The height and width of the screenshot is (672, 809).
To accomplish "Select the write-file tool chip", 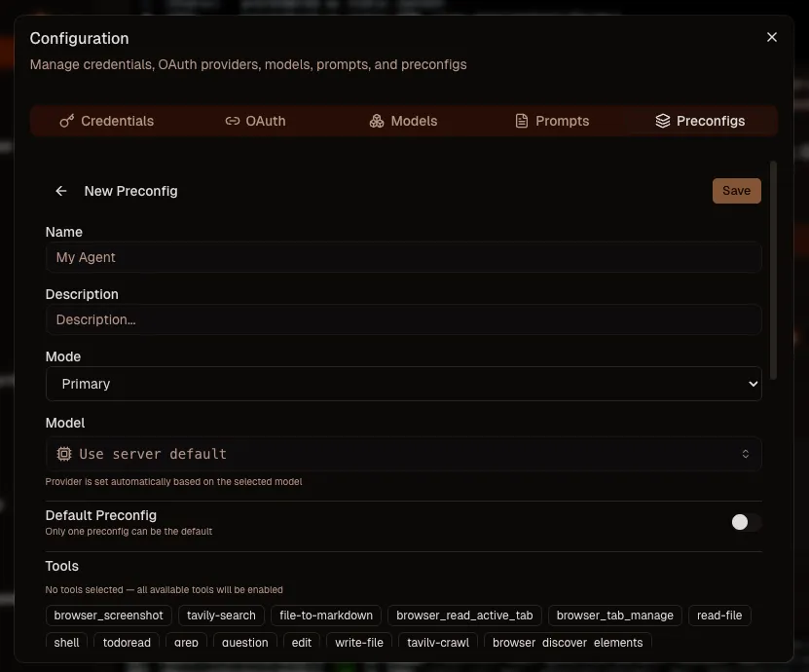I will (359, 642).
